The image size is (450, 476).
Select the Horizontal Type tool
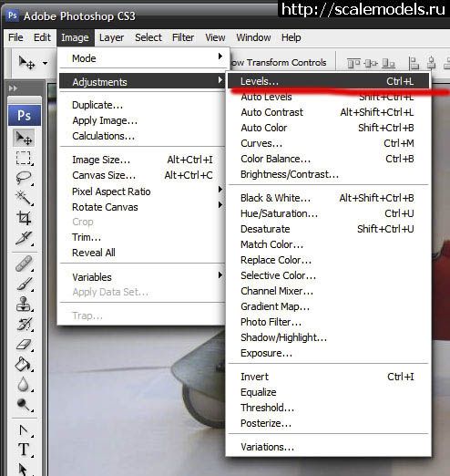[x=24, y=450]
